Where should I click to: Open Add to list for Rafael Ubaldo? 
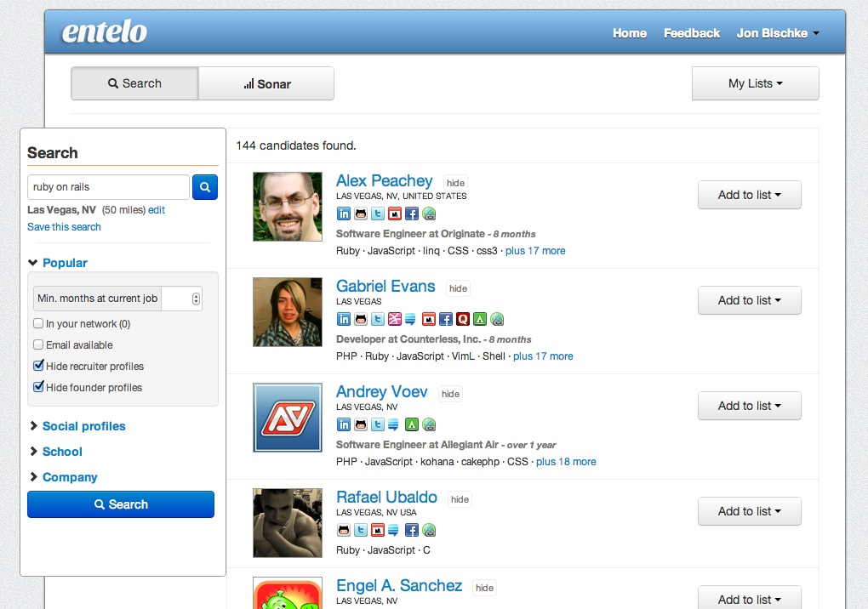point(750,511)
